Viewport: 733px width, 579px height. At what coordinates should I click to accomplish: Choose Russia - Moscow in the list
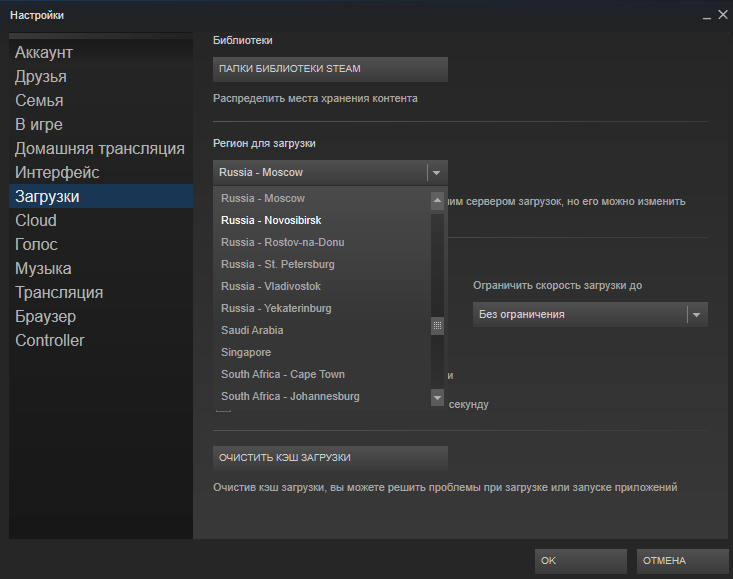pyautogui.click(x=322, y=199)
